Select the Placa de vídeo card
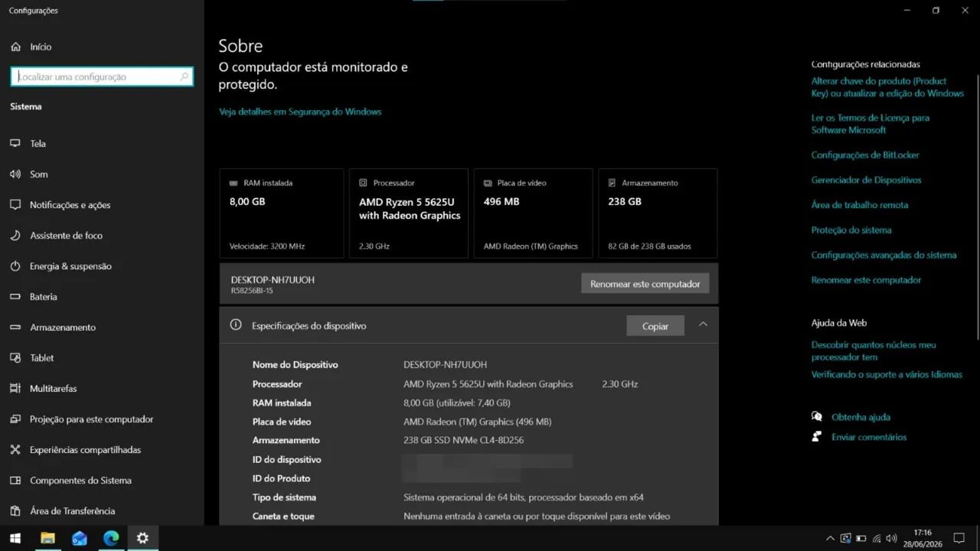 pyautogui.click(x=533, y=214)
